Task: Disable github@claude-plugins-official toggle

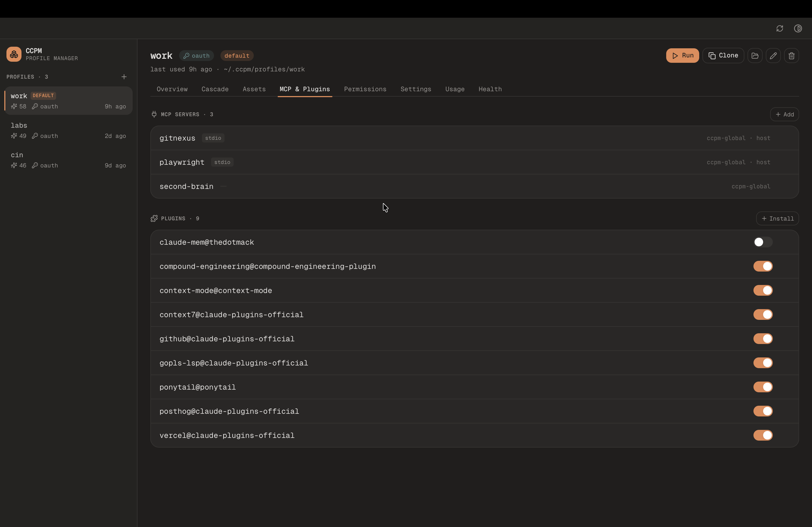Action: pos(763,339)
